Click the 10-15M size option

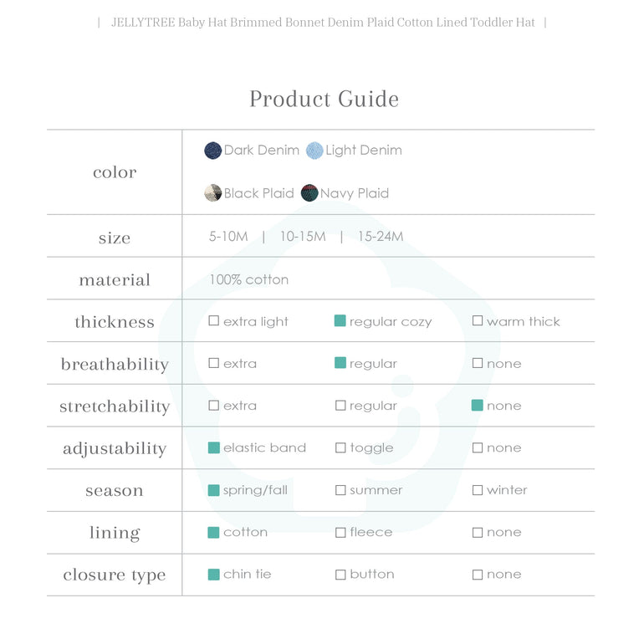click(x=303, y=237)
